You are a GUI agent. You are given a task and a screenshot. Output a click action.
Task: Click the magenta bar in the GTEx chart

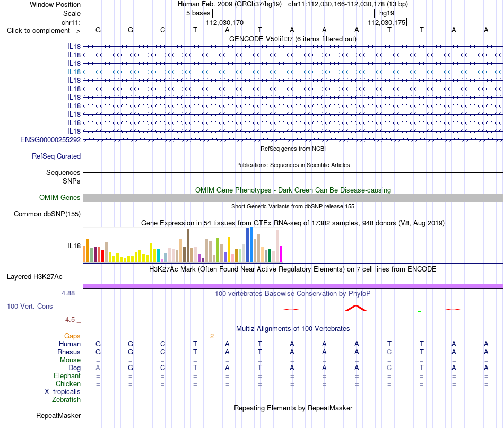point(281,254)
